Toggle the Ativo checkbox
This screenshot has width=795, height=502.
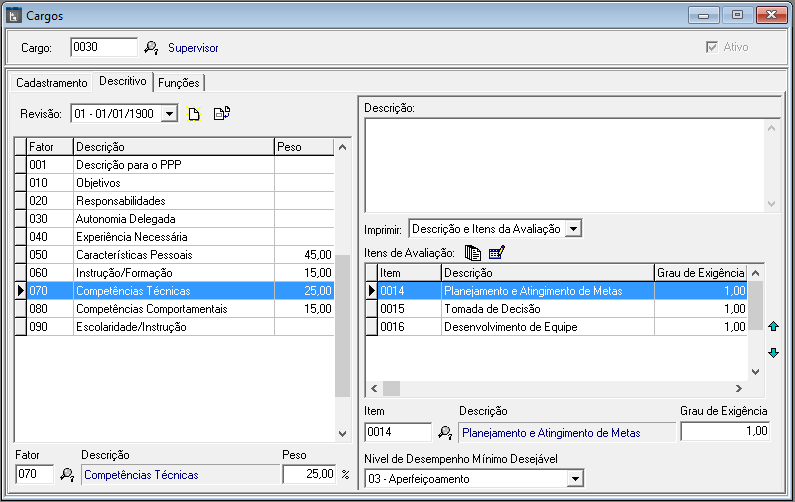coord(712,47)
